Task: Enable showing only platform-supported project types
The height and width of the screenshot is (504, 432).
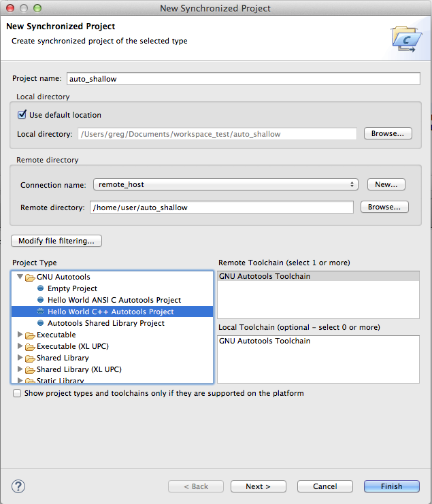Action: [17, 393]
